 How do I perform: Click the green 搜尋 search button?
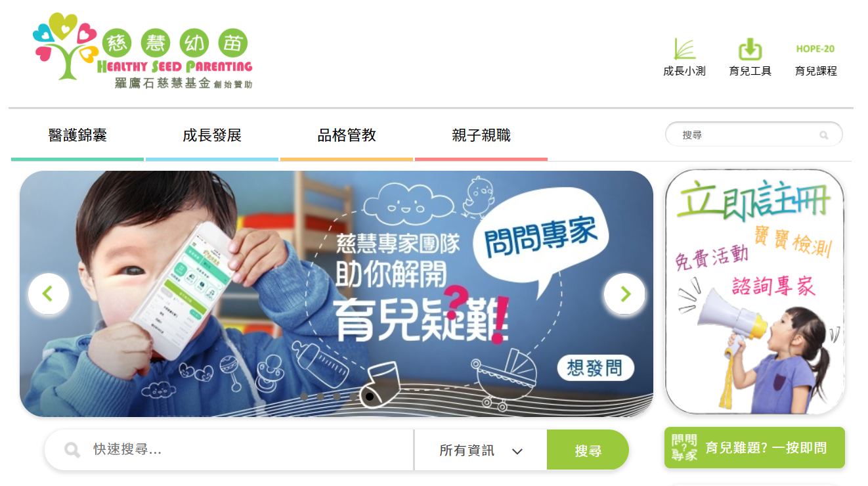588,451
